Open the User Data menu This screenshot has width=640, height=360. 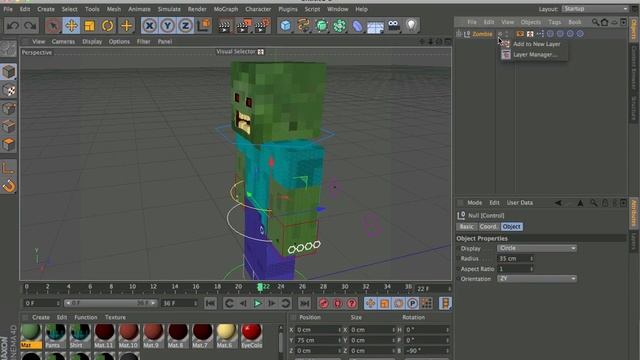click(520, 203)
